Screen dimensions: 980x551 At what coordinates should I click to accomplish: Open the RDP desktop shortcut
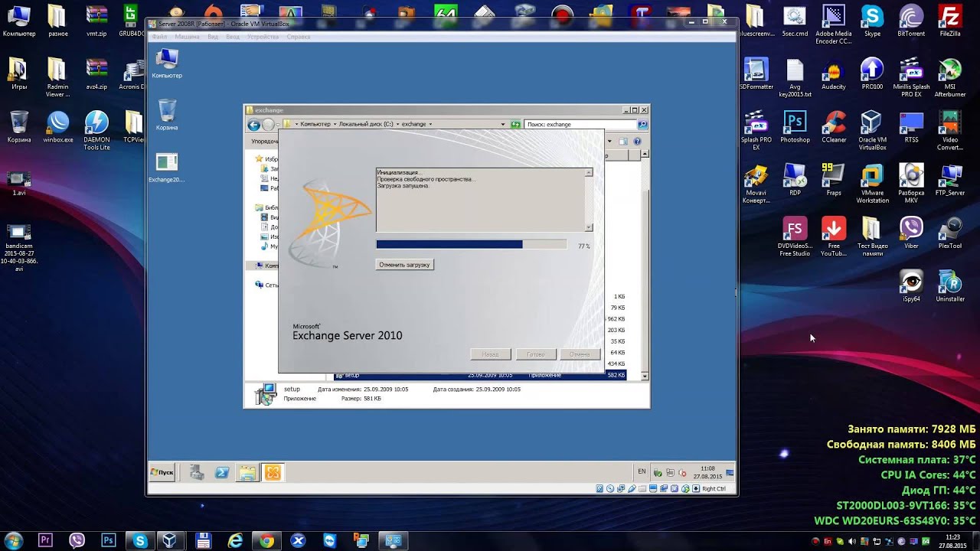pos(795,179)
